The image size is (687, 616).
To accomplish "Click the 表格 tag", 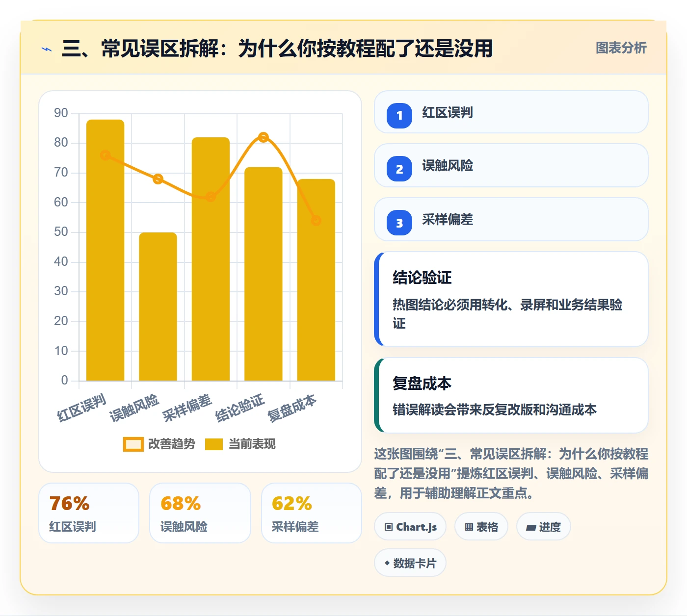I will pos(481,527).
